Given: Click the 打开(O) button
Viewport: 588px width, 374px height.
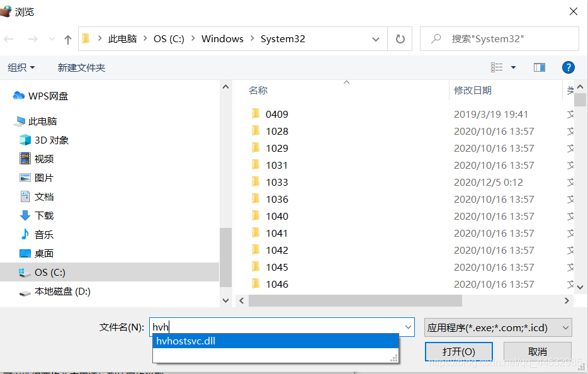Looking at the screenshot, I should click(x=458, y=351).
